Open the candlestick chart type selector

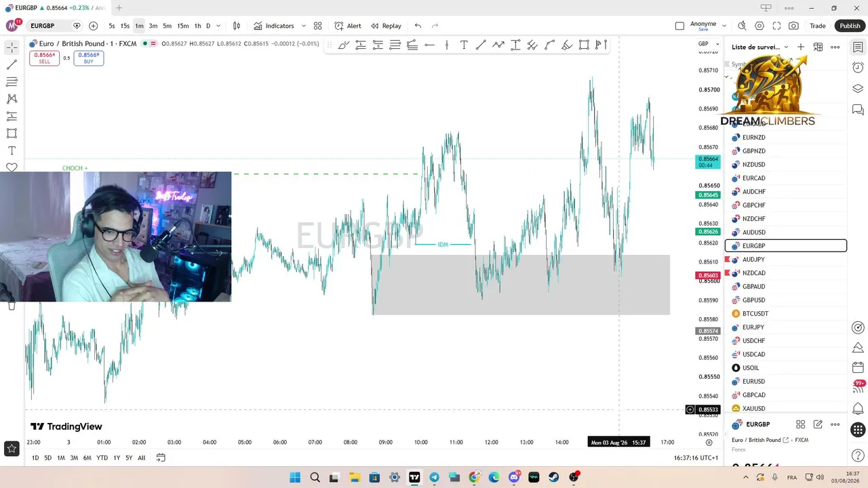tap(236, 26)
